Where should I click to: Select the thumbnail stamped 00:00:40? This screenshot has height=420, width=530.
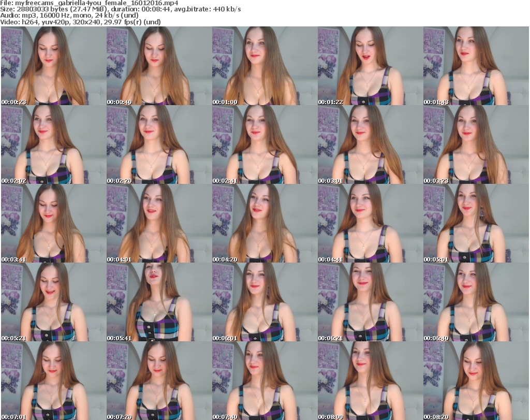(x=159, y=66)
